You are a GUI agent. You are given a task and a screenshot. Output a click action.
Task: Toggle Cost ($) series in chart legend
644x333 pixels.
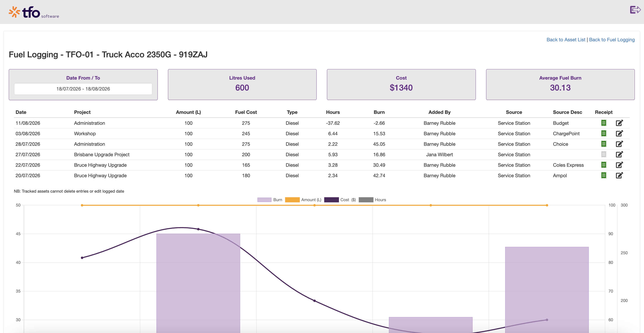340,200
